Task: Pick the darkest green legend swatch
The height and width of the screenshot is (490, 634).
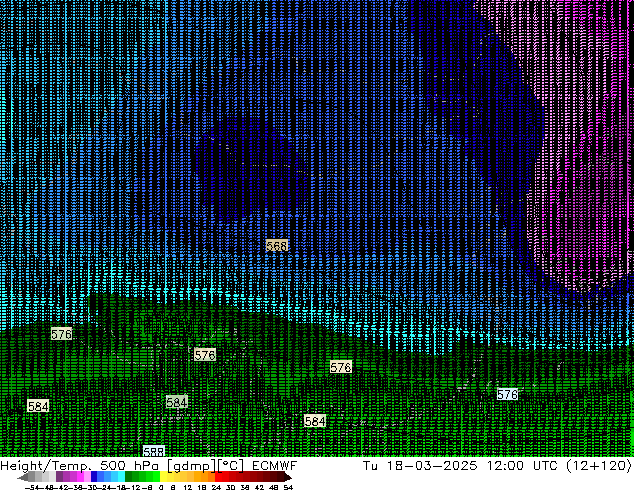Action: [x=129, y=477]
